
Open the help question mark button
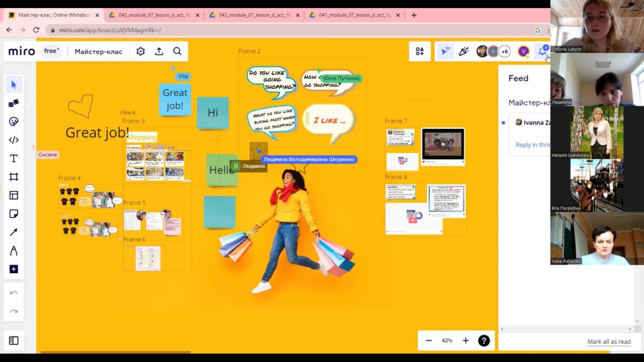(484, 340)
